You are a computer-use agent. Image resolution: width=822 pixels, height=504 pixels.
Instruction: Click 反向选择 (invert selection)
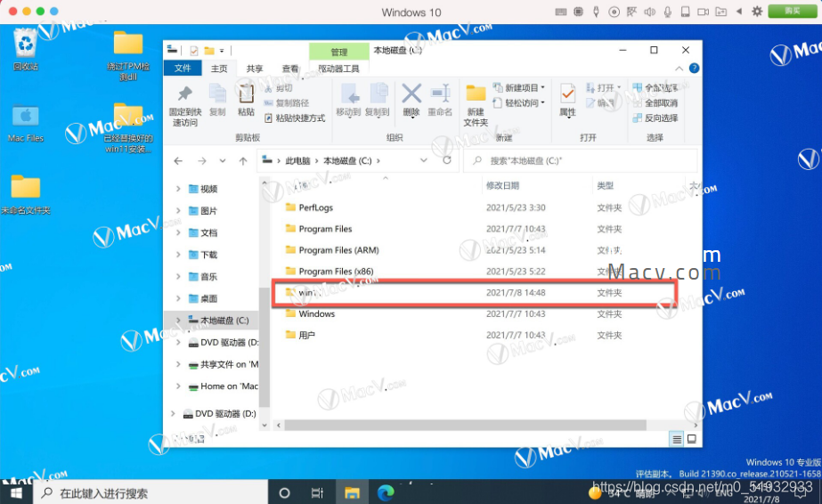pyautogui.click(x=655, y=118)
